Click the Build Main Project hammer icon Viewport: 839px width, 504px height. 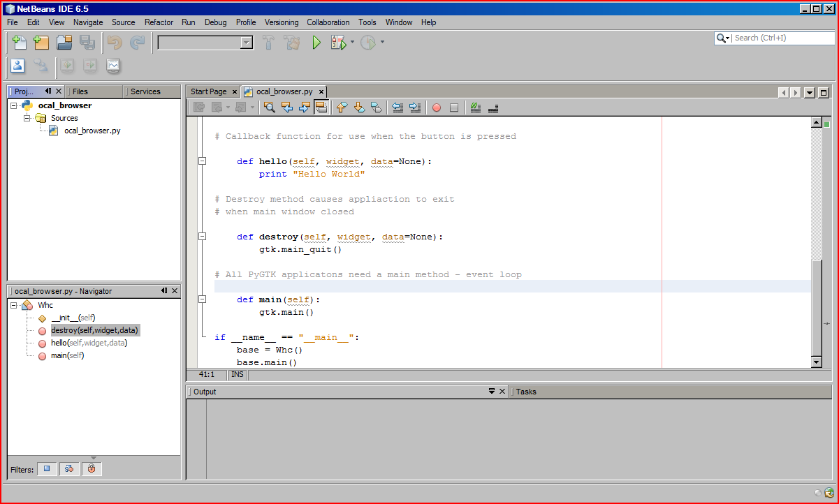(269, 43)
